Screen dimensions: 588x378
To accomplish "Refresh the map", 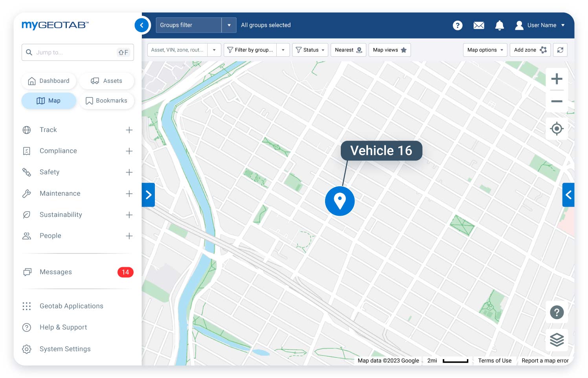I will pyautogui.click(x=560, y=50).
